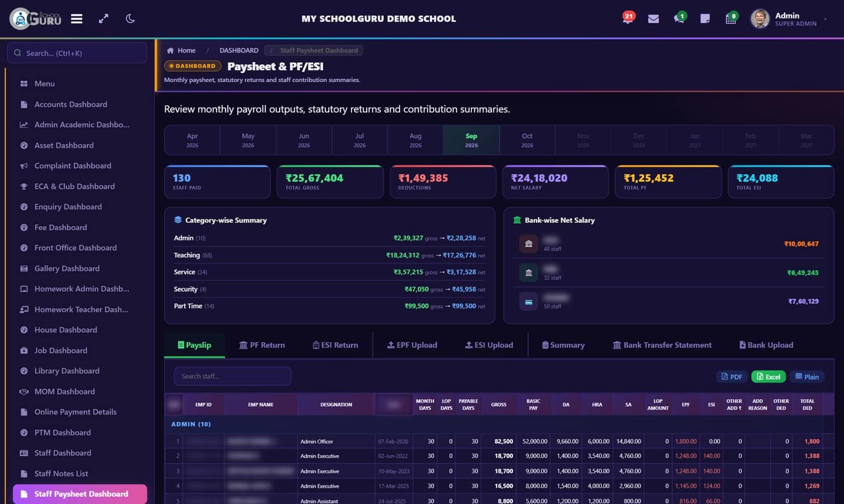Image resolution: width=844 pixels, height=504 pixels.
Task: Select Aug 2026 month tab
Action: (x=415, y=140)
